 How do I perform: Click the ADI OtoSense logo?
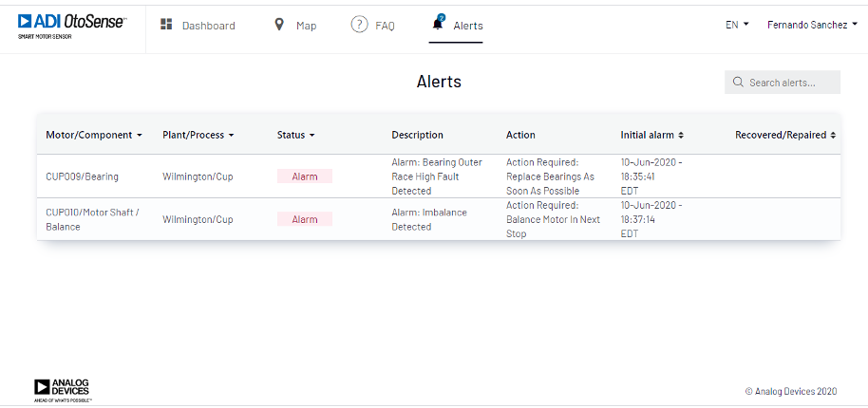pos(71,25)
